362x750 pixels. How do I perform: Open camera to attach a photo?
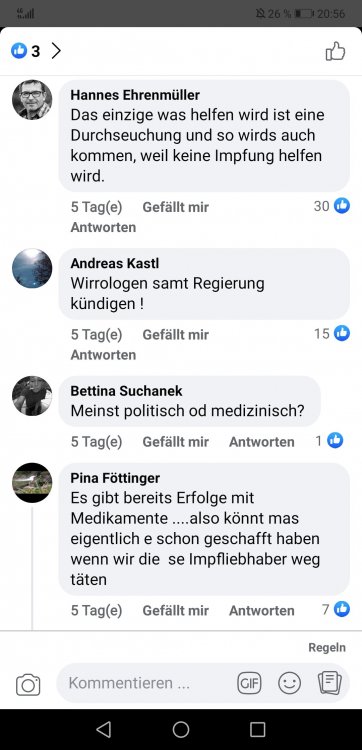click(28, 684)
